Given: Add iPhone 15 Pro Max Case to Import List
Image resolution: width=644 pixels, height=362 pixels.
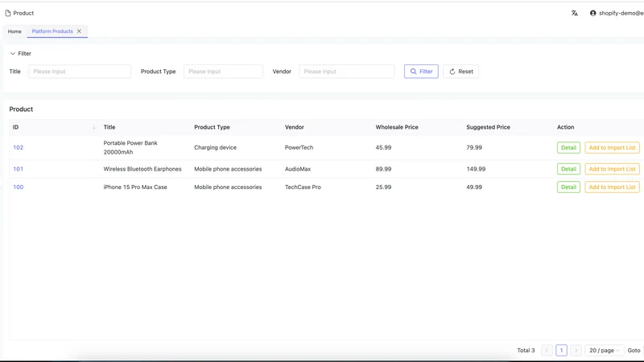Looking at the screenshot, I should (612, 187).
